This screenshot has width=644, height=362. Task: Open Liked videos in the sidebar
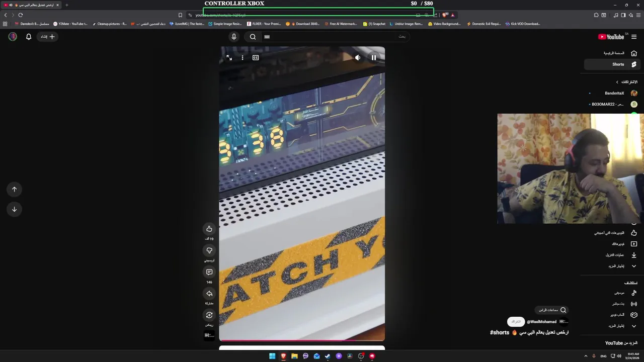click(612, 233)
